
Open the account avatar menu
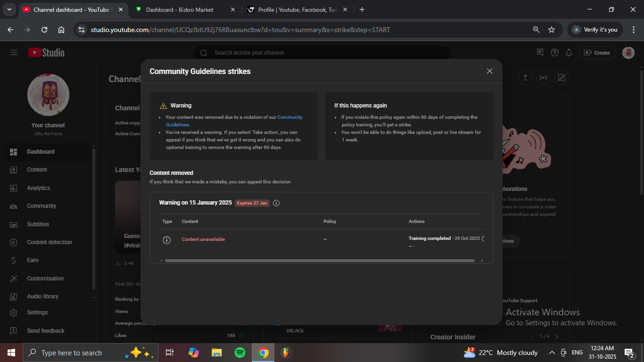click(x=628, y=53)
